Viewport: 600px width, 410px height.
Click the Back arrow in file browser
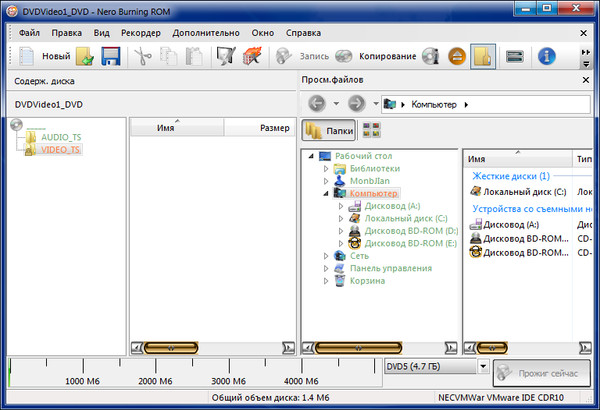[x=318, y=103]
